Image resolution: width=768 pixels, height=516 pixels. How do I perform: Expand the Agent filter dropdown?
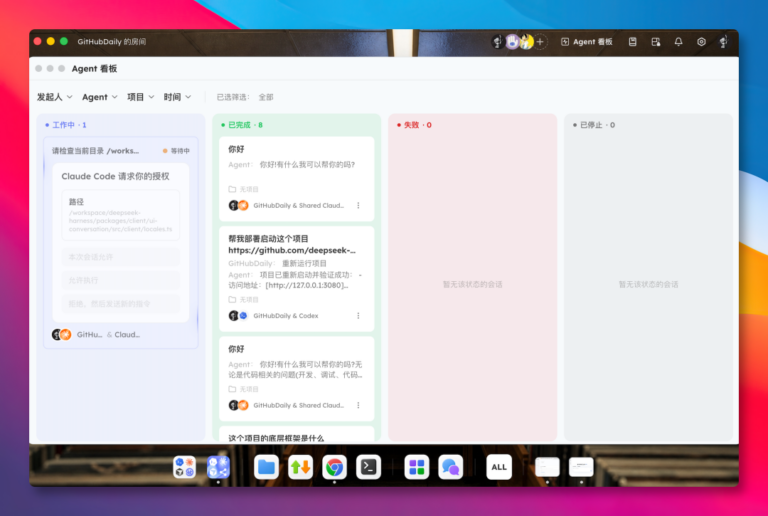(x=100, y=97)
